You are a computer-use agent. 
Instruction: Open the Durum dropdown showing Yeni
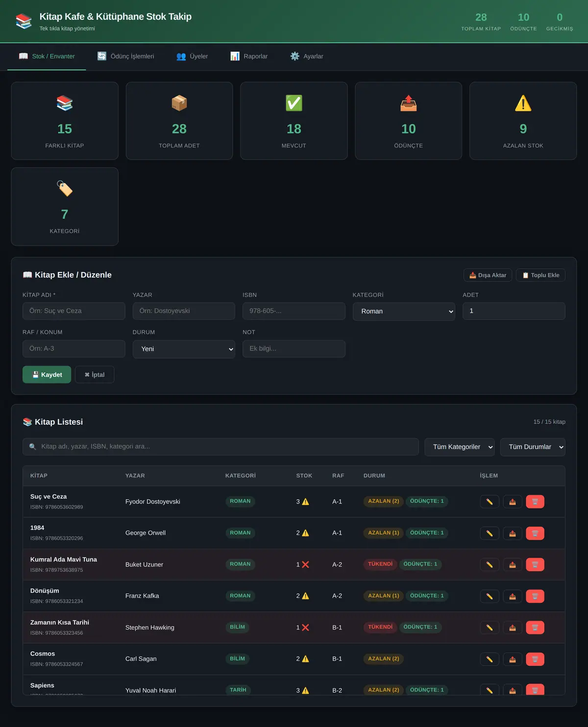pos(184,349)
